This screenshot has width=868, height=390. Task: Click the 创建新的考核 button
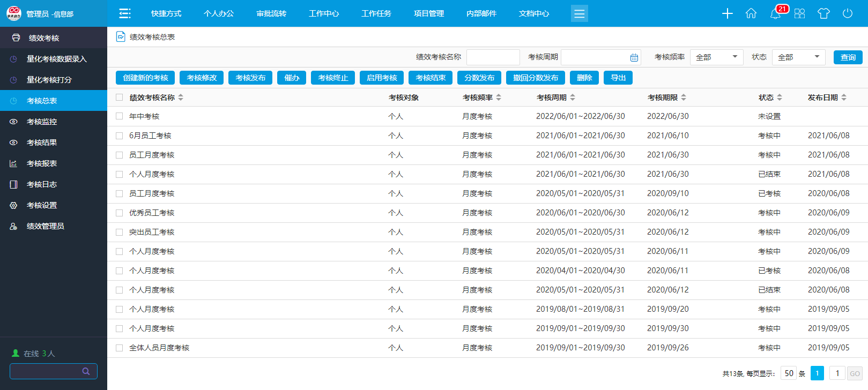point(145,78)
